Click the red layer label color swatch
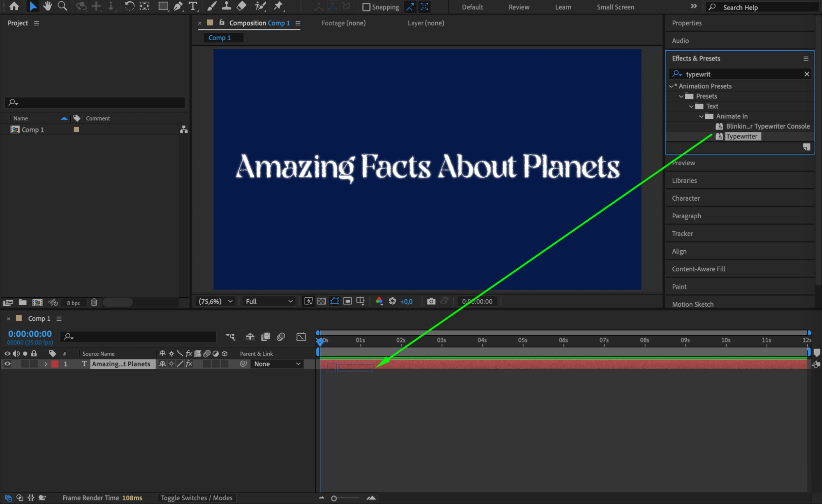Viewport: 822px width, 504px height. click(55, 364)
